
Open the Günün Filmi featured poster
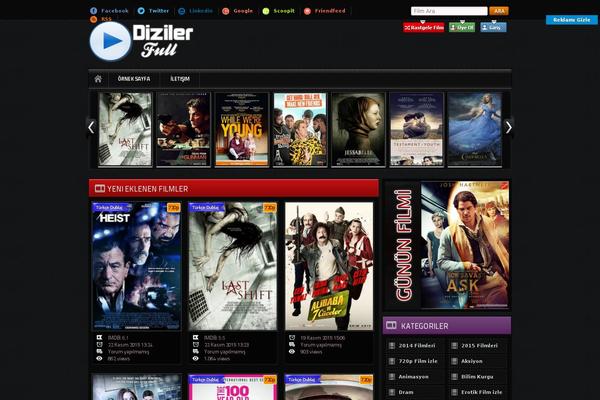[465, 245]
